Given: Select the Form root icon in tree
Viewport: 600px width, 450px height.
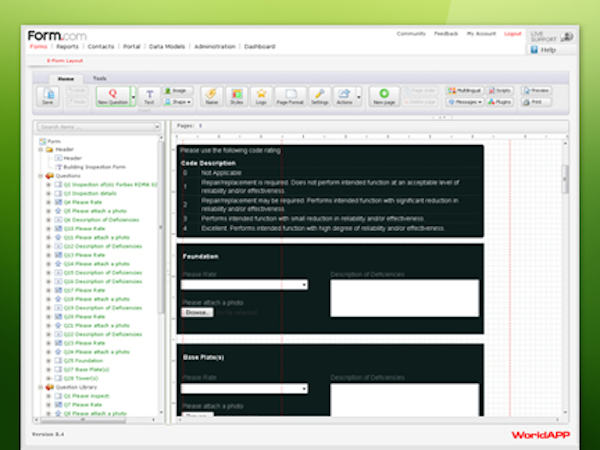Looking at the screenshot, I should [x=42, y=141].
